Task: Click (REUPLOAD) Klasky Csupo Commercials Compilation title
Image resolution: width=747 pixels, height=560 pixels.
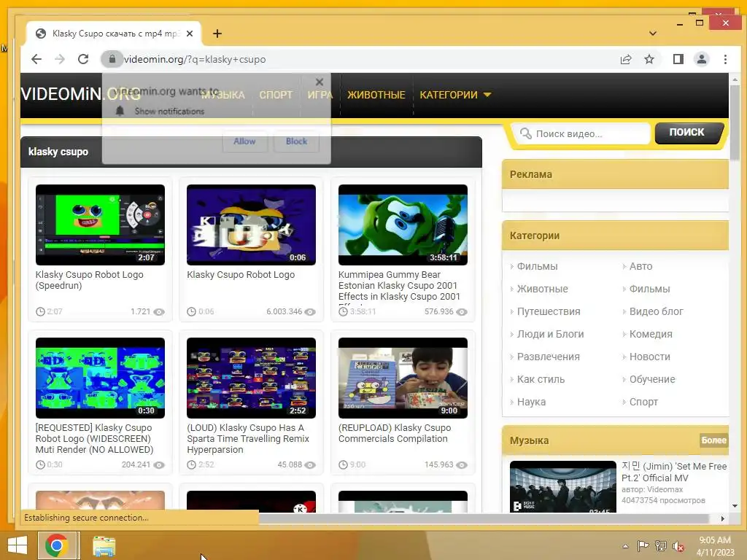Action: point(395,433)
